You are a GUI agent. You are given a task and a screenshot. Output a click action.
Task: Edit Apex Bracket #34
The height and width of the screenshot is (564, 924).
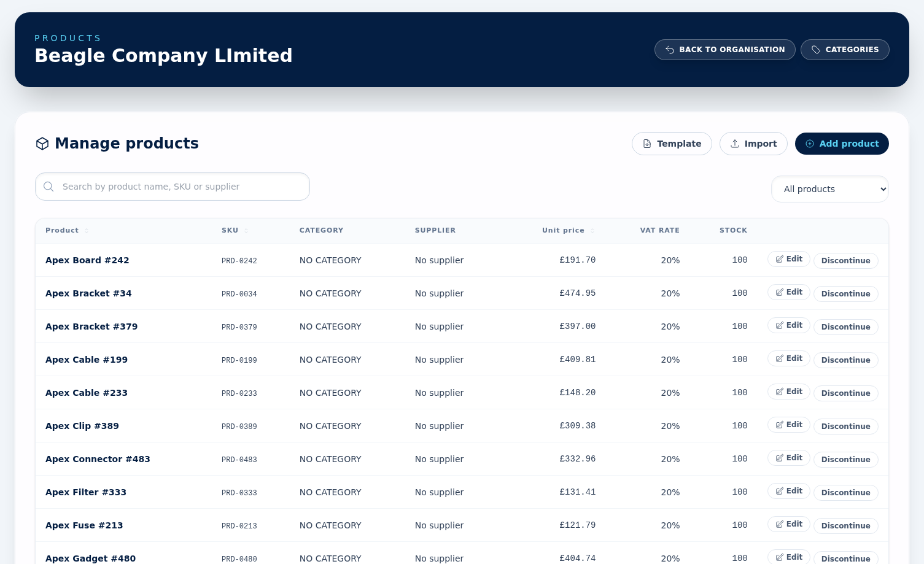pos(789,292)
